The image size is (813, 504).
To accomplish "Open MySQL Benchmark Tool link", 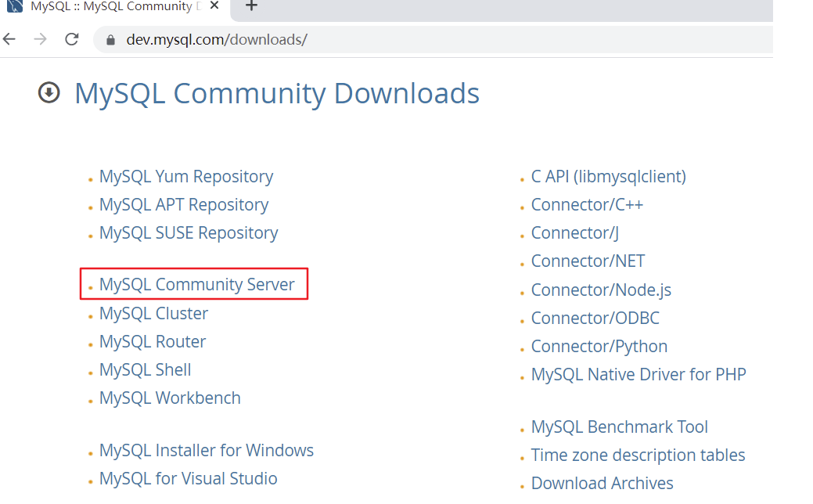I will click(620, 427).
